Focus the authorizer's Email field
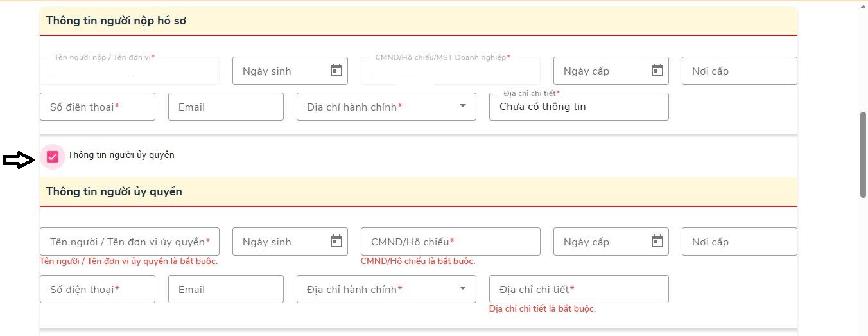The height and width of the screenshot is (336, 868). 225,289
